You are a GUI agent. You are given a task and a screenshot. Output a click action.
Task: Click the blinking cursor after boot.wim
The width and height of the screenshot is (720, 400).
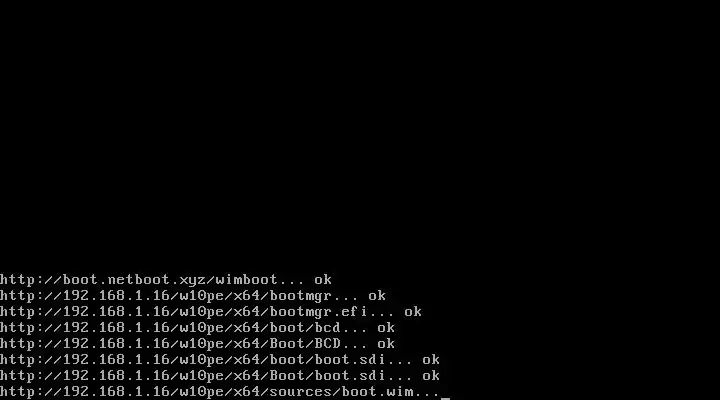click(x=445, y=398)
